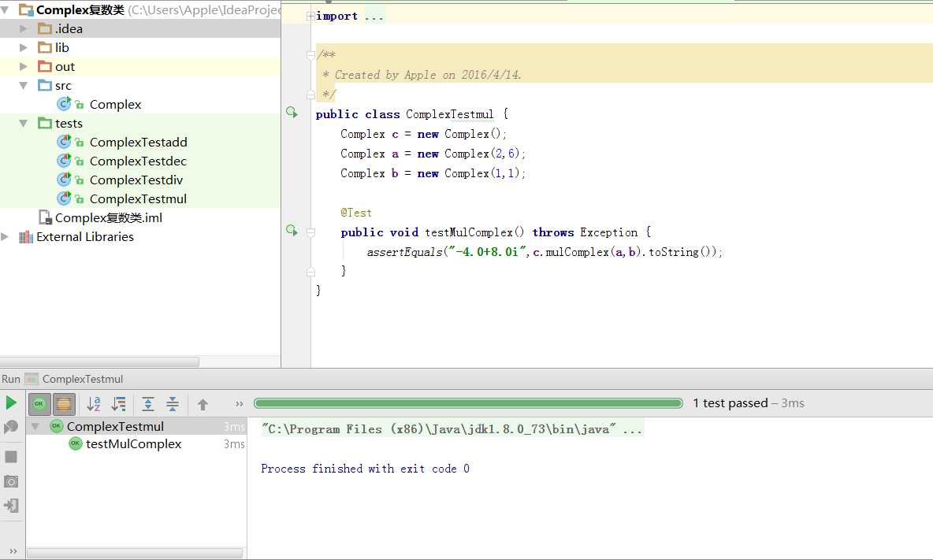Open the ComplexTestmul test class
The image size is (933, 560).
tap(138, 199)
